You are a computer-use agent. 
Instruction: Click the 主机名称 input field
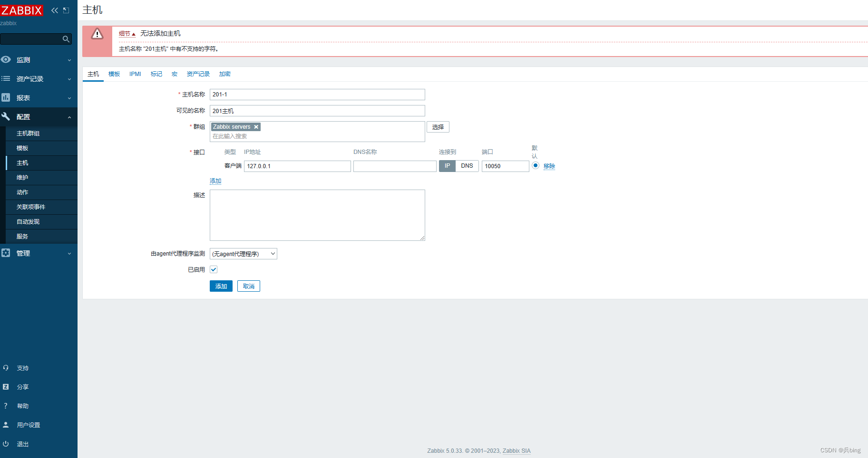(317, 95)
